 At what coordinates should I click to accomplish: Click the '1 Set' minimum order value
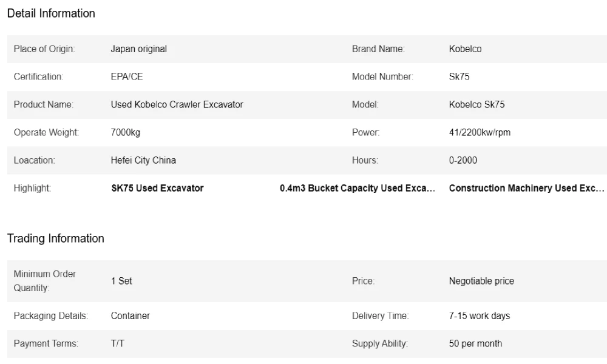click(121, 281)
